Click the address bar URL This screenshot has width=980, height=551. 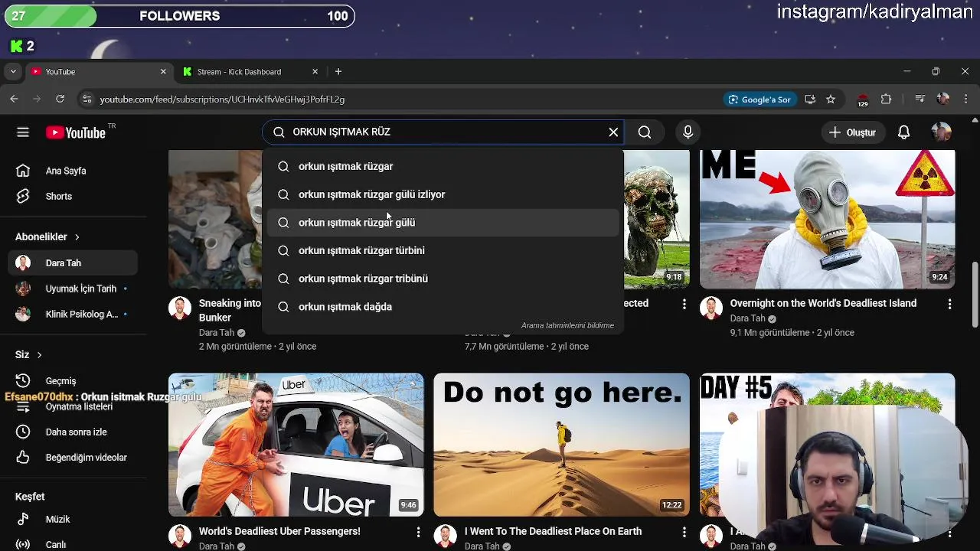point(222,99)
